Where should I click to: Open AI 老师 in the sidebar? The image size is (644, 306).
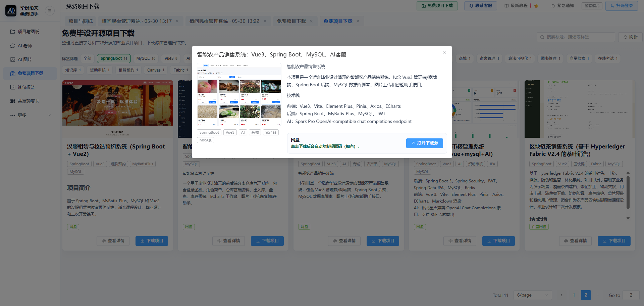point(30,46)
